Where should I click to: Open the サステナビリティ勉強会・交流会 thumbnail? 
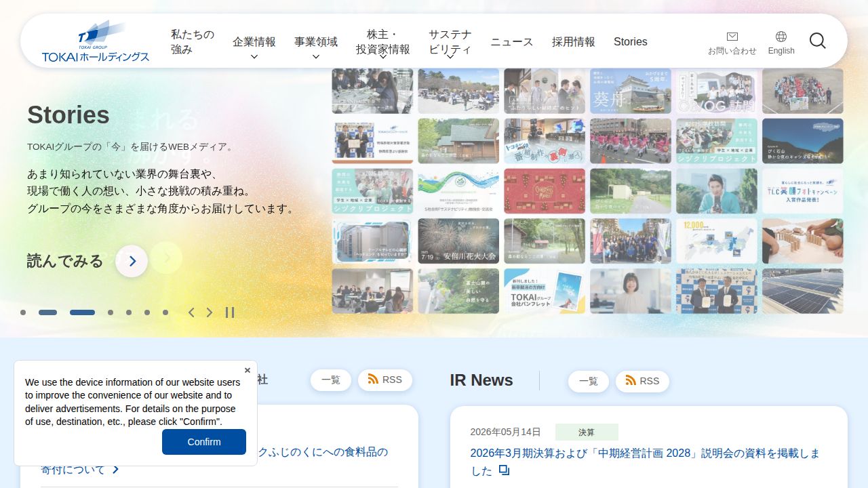pos(458,191)
